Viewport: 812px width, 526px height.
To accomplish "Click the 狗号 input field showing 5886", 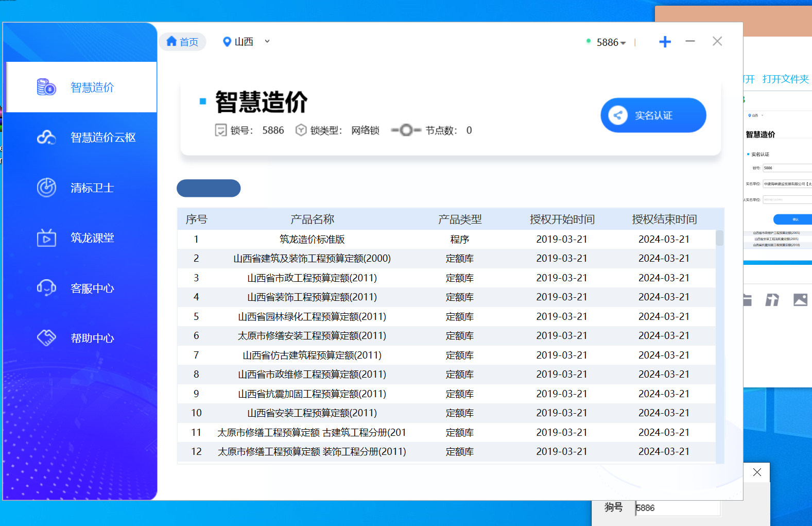I will tap(678, 508).
